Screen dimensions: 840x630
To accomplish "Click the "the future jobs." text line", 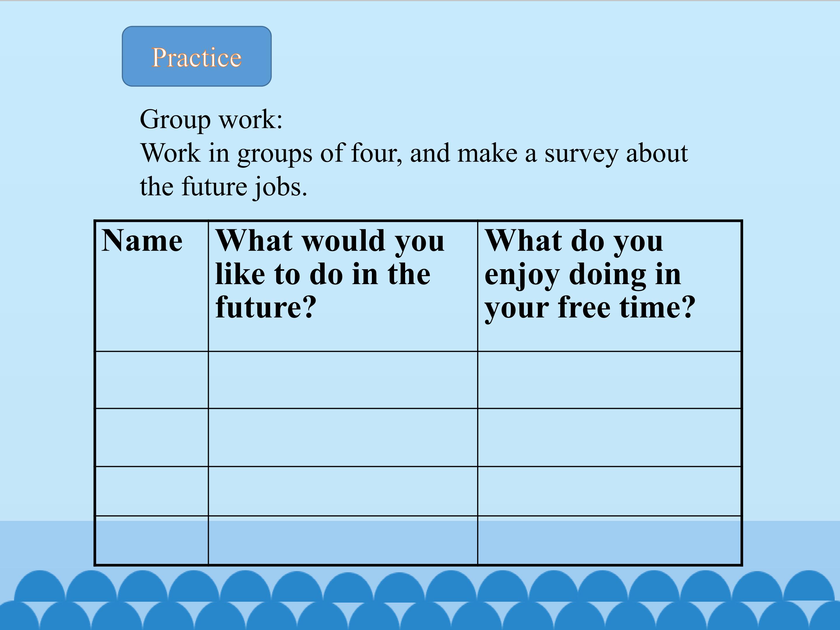I will pos(223,186).
